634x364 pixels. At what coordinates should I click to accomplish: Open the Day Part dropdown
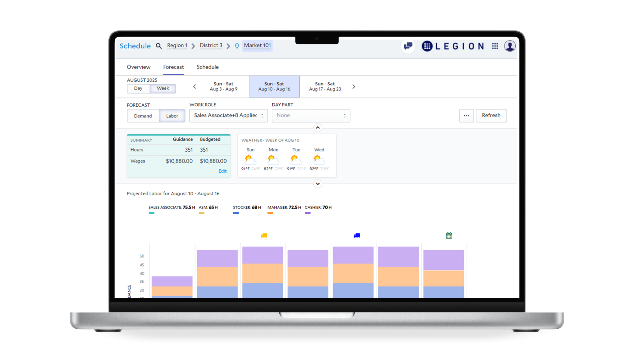[311, 115]
